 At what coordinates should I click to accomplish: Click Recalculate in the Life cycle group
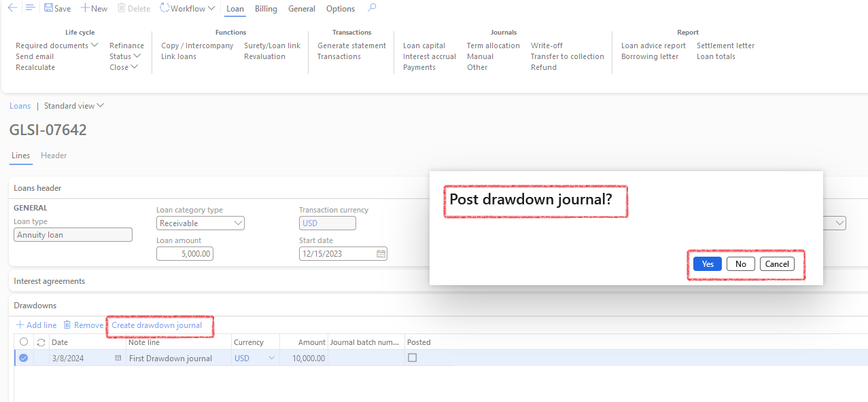point(35,67)
